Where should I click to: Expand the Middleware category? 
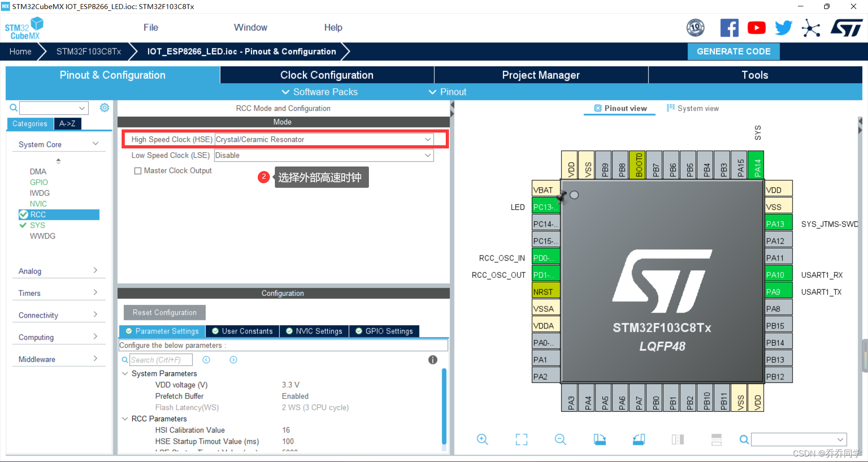[58, 359]
